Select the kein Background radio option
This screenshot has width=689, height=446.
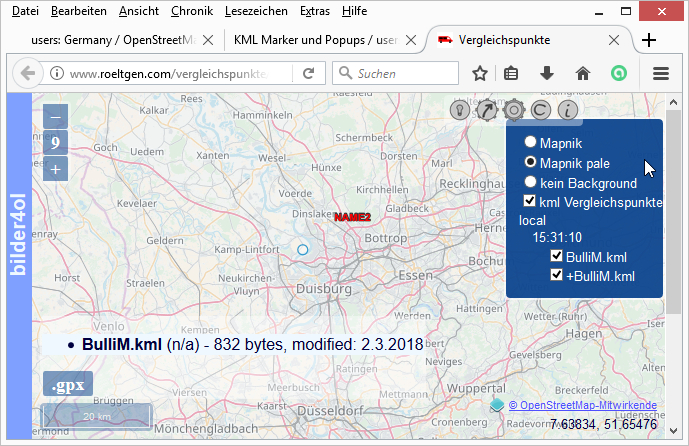(530, 182)
